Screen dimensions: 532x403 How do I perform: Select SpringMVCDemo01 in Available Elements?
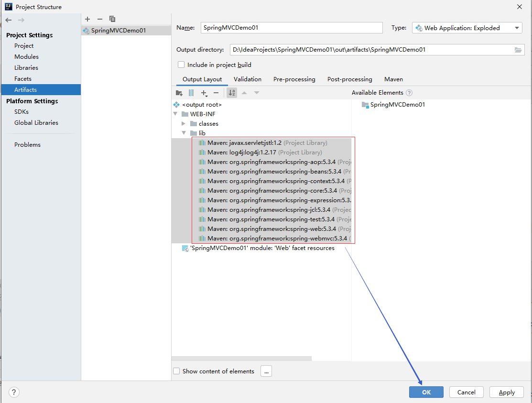point(393,105)
